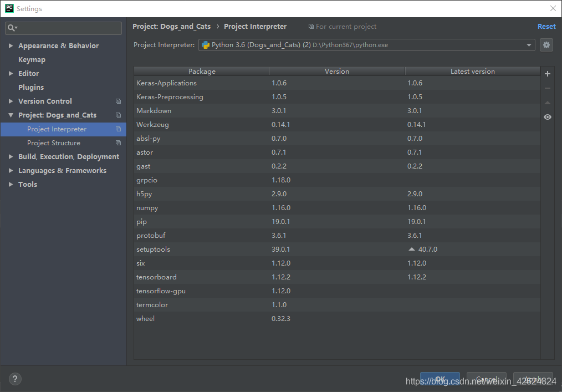The image size is (562, 392).
Task: Click the upgrade package arrow icon
Action: pos(547,103)
